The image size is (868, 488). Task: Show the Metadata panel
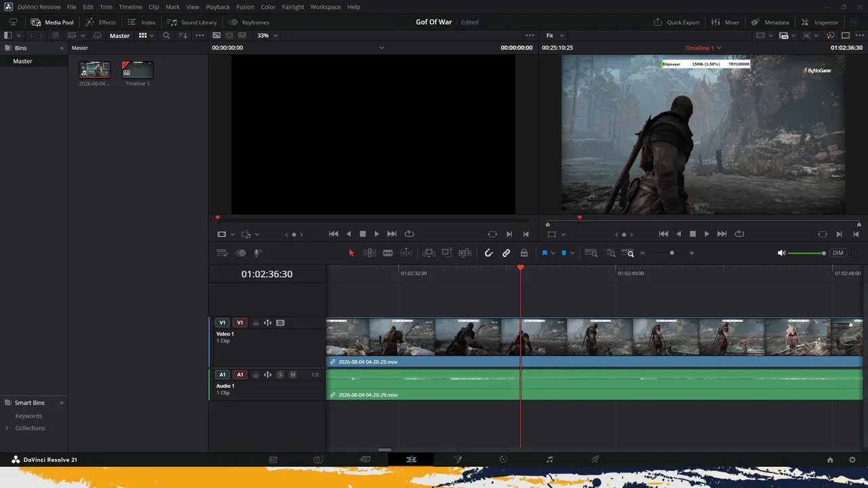click(x=770, y=22)
